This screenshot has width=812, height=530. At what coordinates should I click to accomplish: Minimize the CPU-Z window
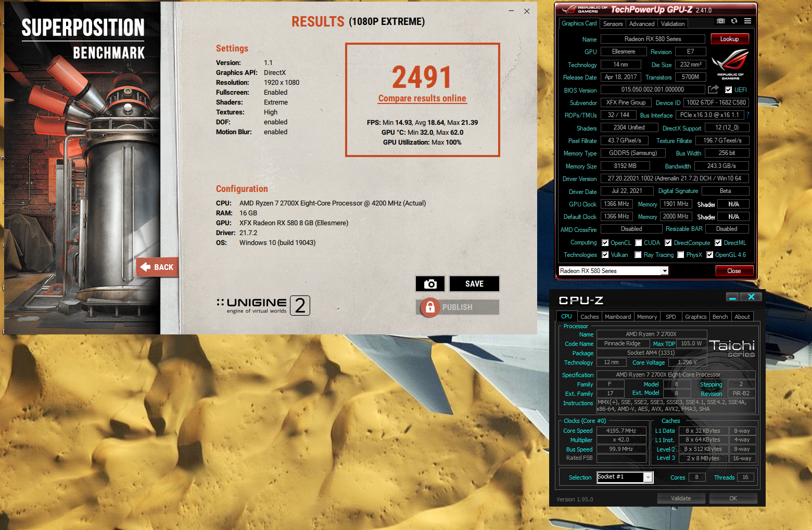click(x=732, y=297)
